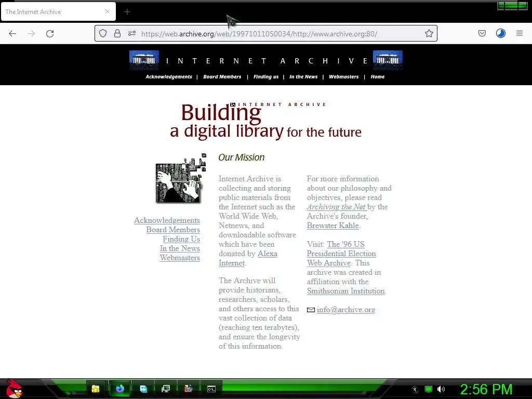This screenshot has height=399, width=532.
Task: Open the Brewster Kahle link
Action: (x=333, y=225)
